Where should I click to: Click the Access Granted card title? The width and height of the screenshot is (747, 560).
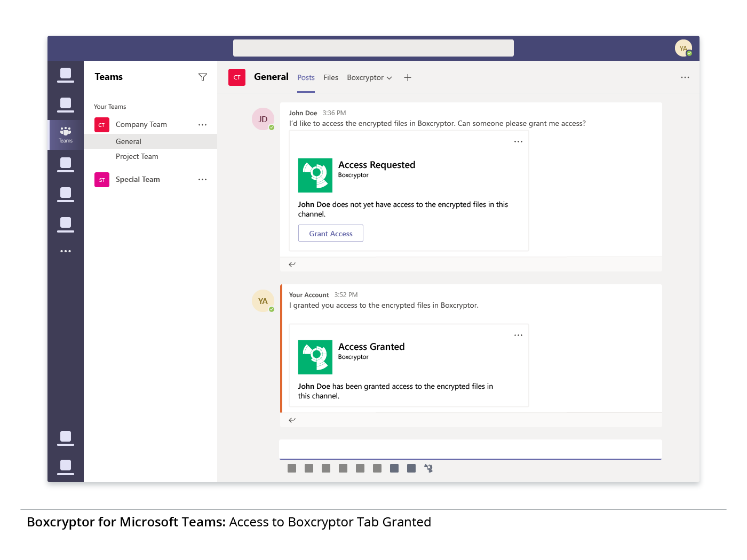coord(371,347)
